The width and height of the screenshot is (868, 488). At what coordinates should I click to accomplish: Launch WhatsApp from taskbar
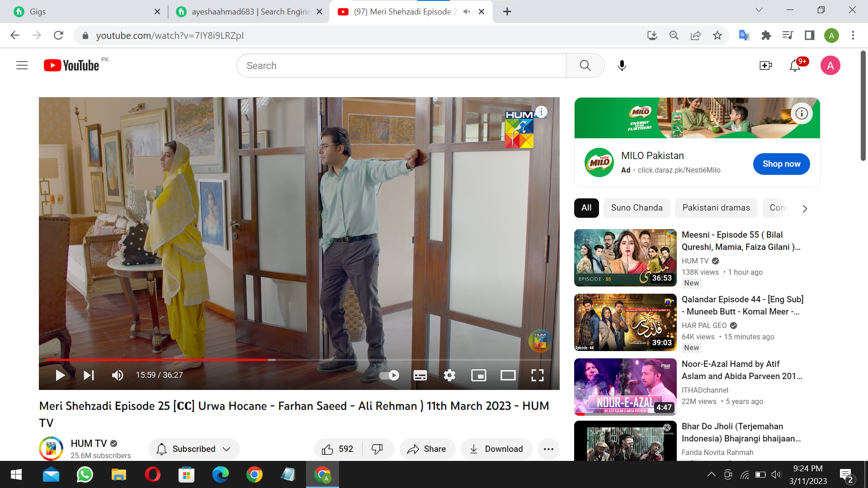click(85, 474)
